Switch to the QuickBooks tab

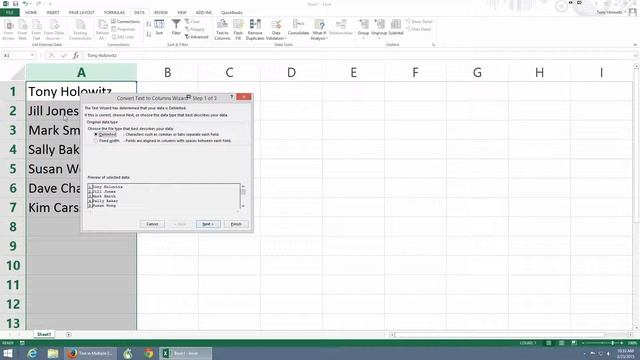[232, 12]
